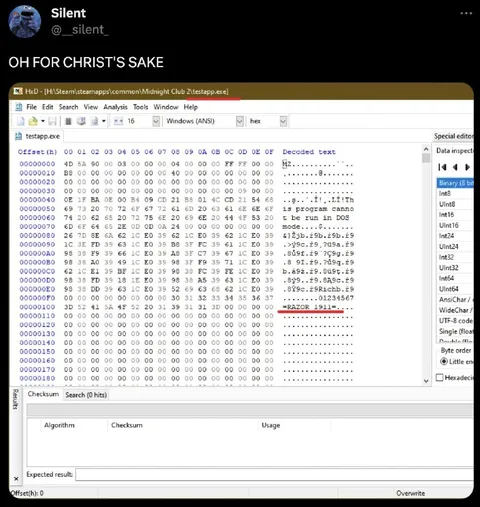
Task: Click the Decoded text column header
Action: pos(309,152)
